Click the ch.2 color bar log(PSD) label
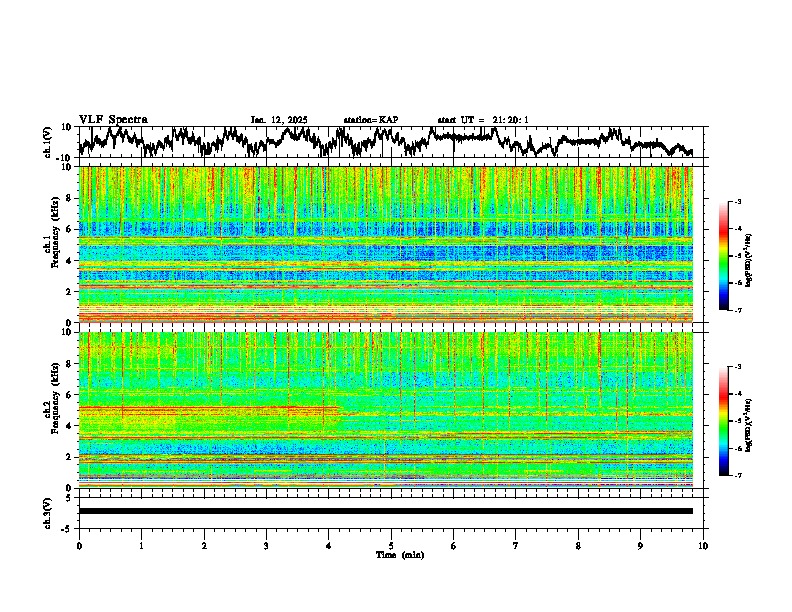This screenshot has height=612, width=792. point(749,425)
